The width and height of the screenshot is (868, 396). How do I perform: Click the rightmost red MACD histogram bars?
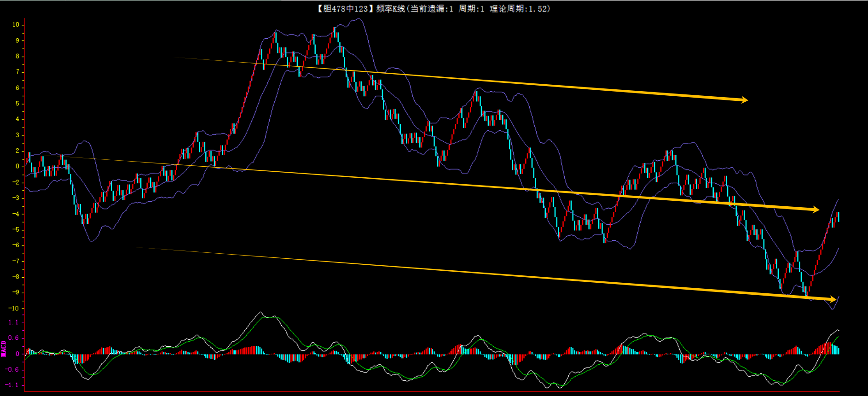pos(826,348)
